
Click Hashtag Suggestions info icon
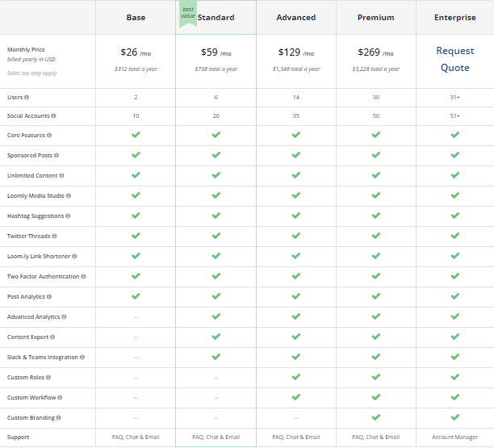tap(68, 216)
